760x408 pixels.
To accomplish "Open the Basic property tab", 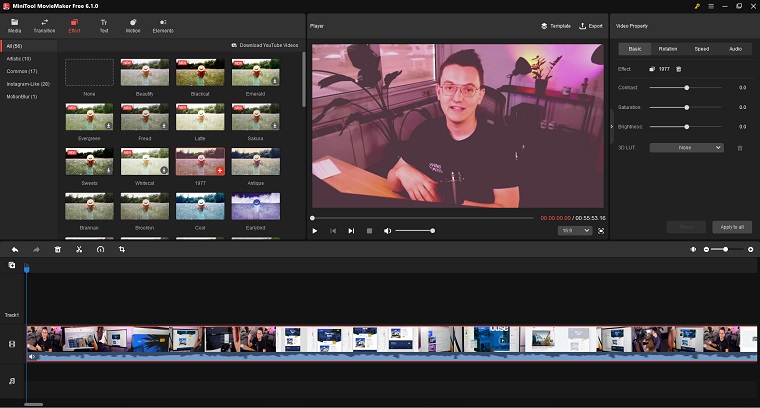I will point(635,49).
